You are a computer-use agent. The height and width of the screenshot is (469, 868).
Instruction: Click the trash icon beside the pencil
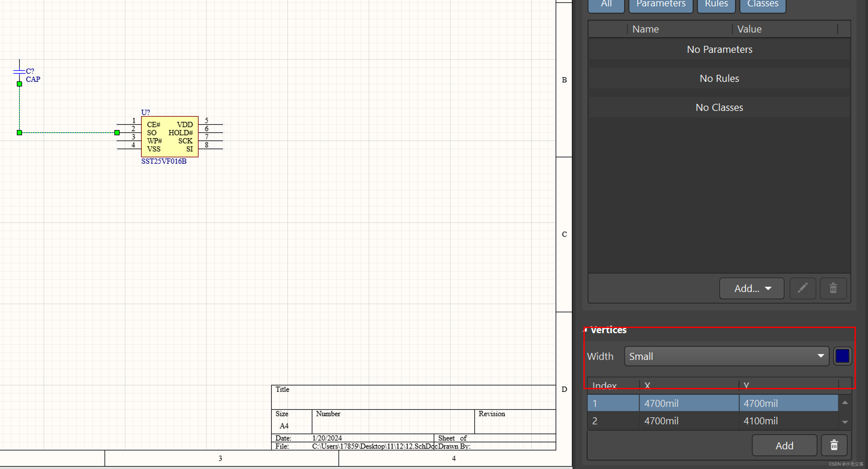pos(833,288)
